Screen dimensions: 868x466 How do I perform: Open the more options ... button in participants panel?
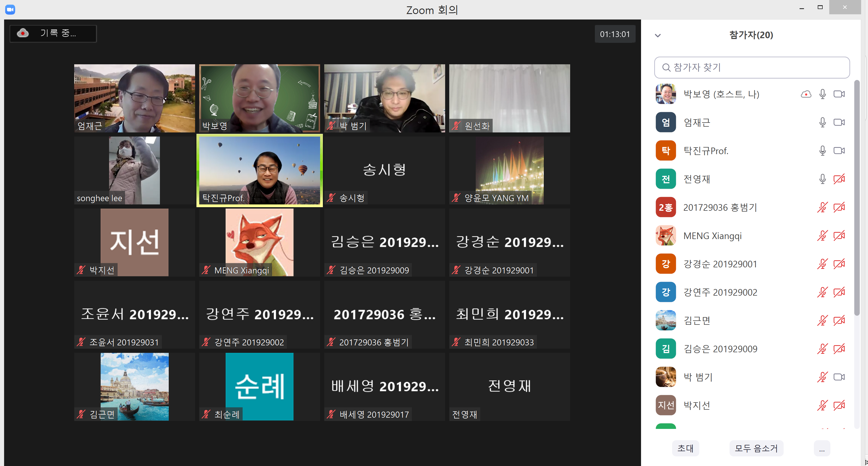822,448
